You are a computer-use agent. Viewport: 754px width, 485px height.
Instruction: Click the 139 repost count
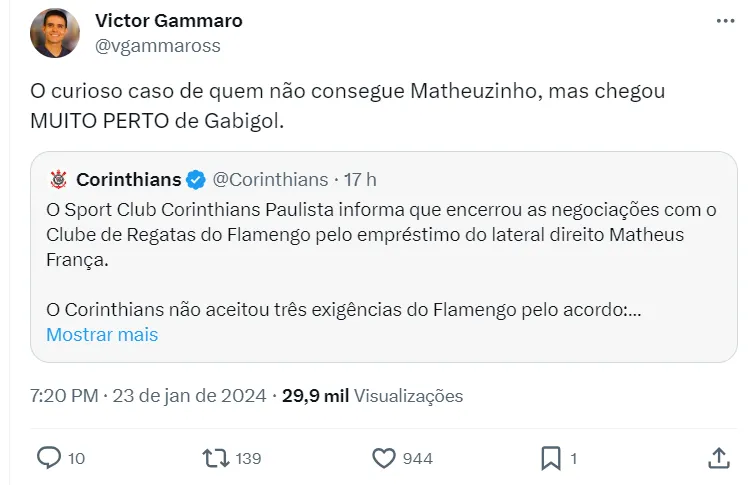coord(249,459)
